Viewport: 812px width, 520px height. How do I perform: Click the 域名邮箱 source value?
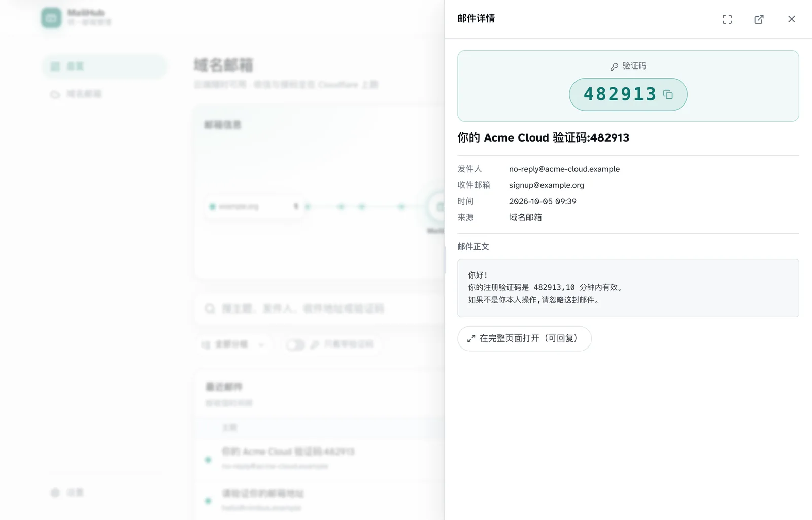[525, 217]
